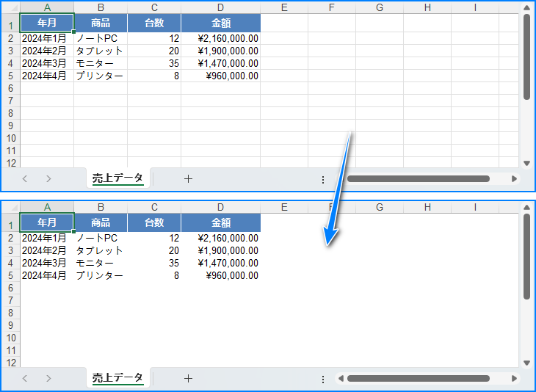Image resolution: width=536 pixels, height=392 pixels.
Task: Select cell プリンター in upper sheet
Action: click(x=101, y=76)
